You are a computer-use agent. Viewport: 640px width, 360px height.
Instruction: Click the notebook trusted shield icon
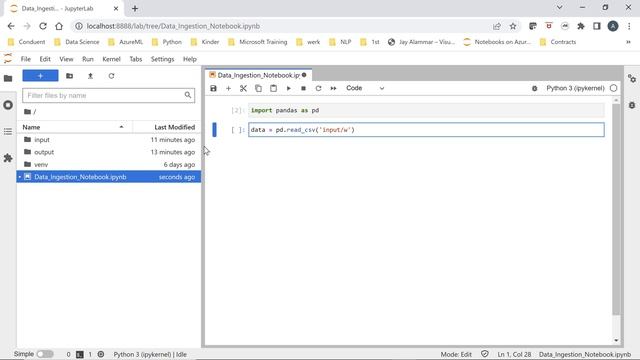484,354
